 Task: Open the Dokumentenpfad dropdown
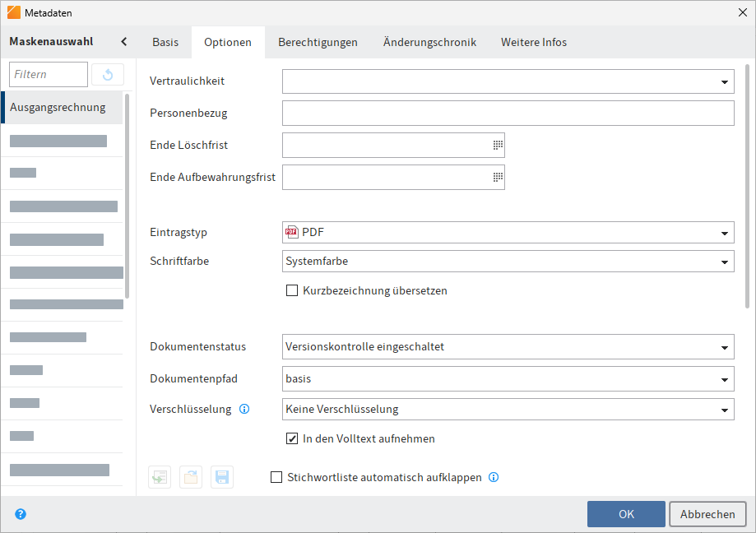tap(724, 378)
